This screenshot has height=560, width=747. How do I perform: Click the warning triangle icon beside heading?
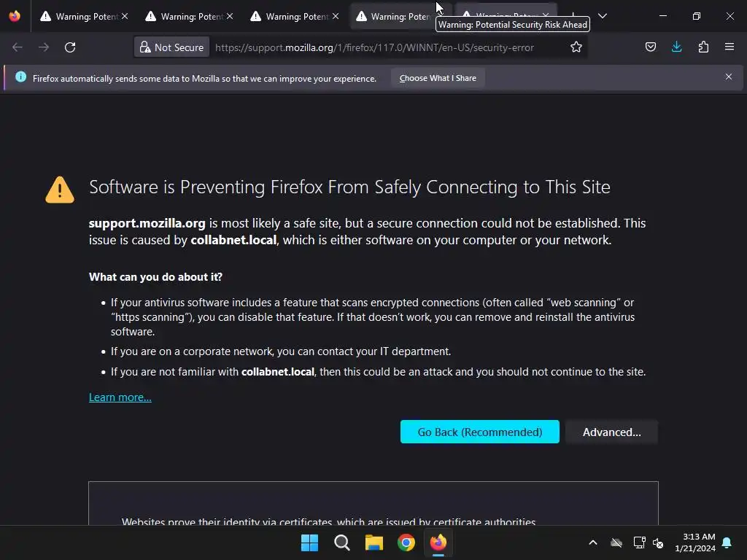click(60, 190)
